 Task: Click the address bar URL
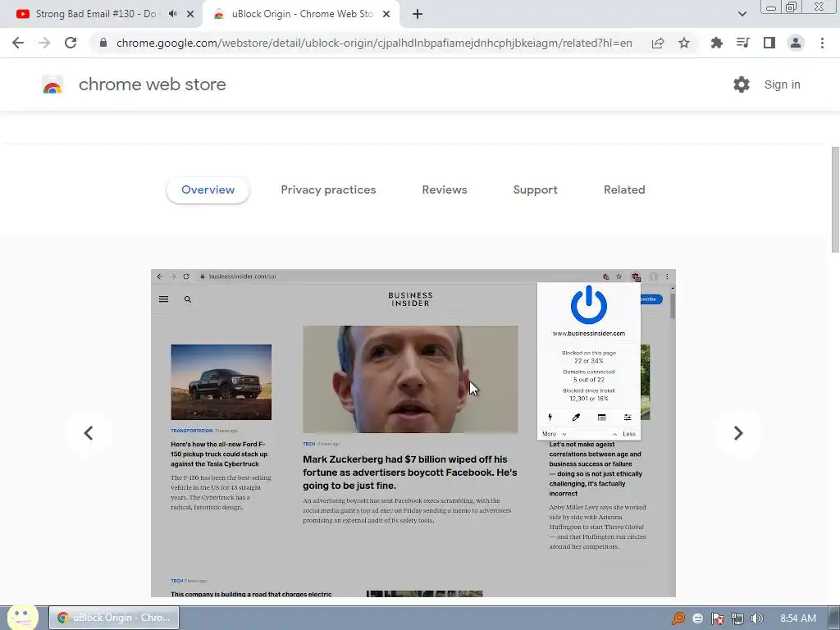(x=374, y=43)
